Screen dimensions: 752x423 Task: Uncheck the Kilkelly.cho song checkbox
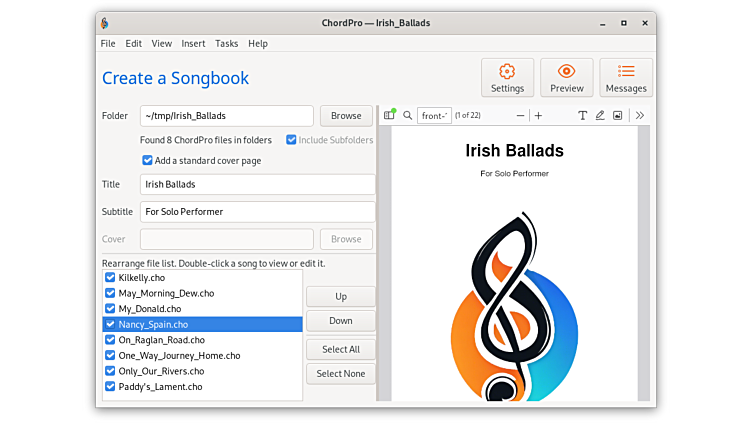coord(111,277)
